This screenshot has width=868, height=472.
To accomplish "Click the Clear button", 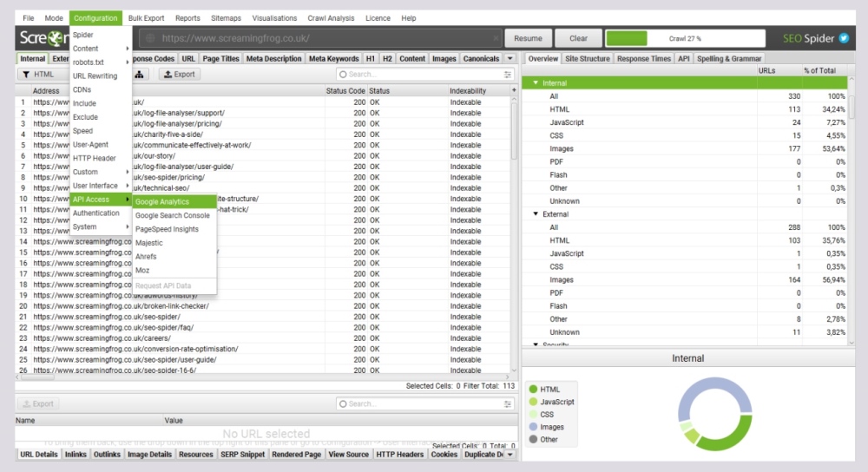I will (x=578, y=38).
